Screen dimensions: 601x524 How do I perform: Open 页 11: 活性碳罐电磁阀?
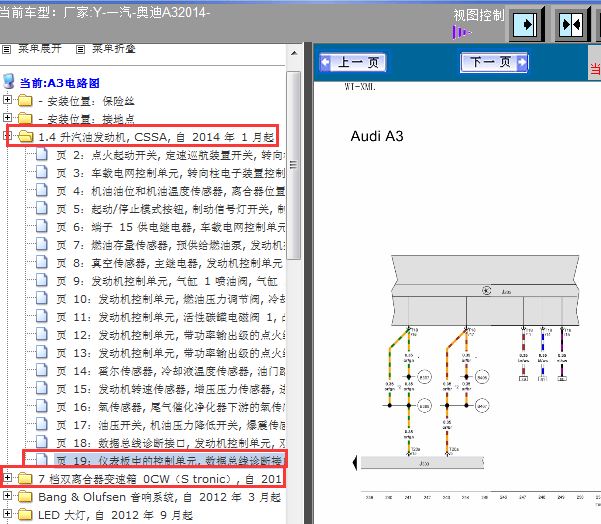tap(171, 317)
